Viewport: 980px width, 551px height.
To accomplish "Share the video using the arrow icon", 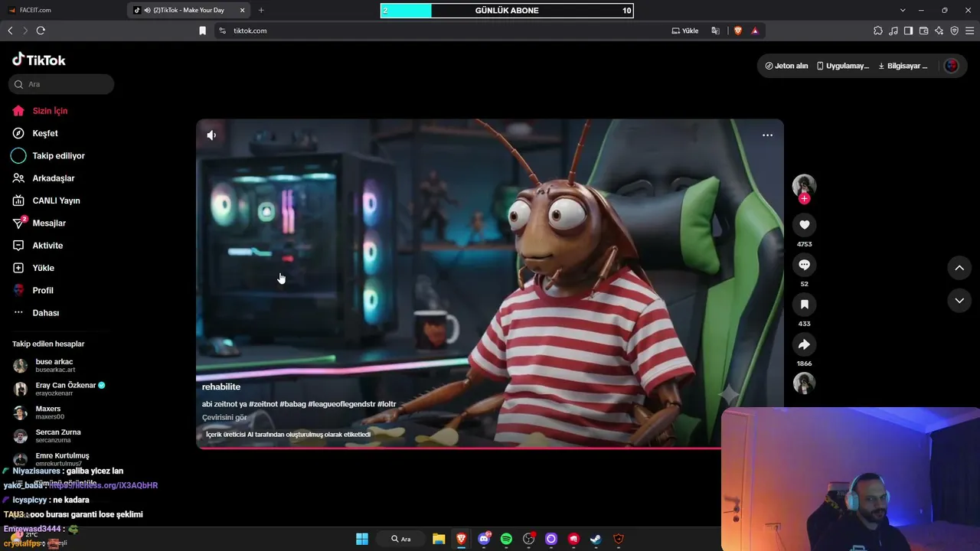I will click(x=804, y=344).
